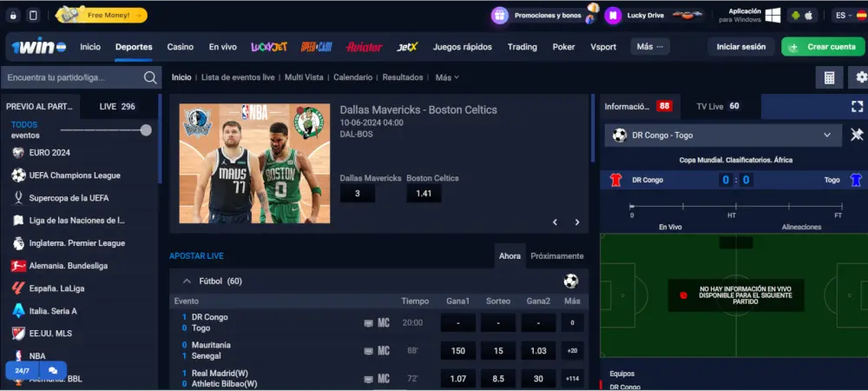Open the bet calculator icon
This screenshot has width=868, height=391.
coord(829,77)
